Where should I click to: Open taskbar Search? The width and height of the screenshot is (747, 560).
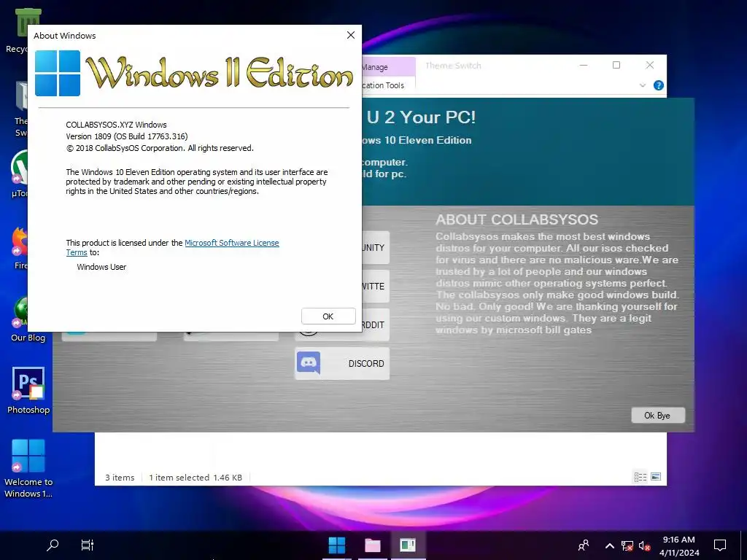(x=53, y=545)
